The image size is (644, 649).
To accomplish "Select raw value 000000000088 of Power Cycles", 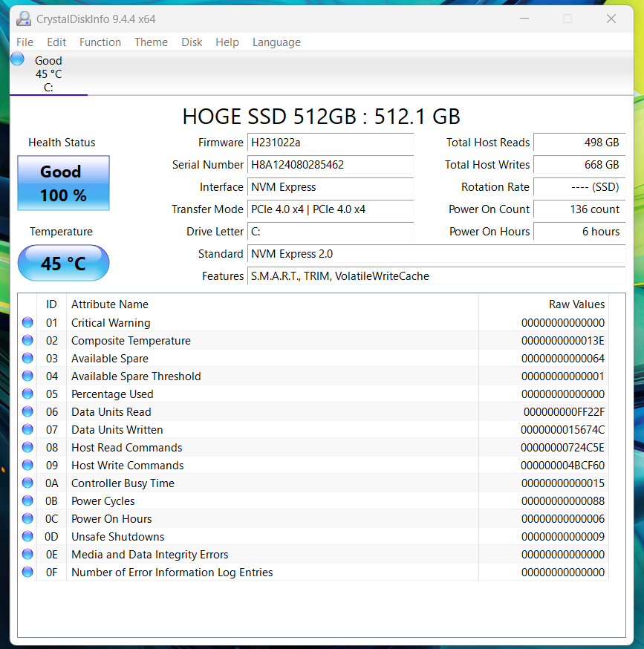I will click(563, 500).
